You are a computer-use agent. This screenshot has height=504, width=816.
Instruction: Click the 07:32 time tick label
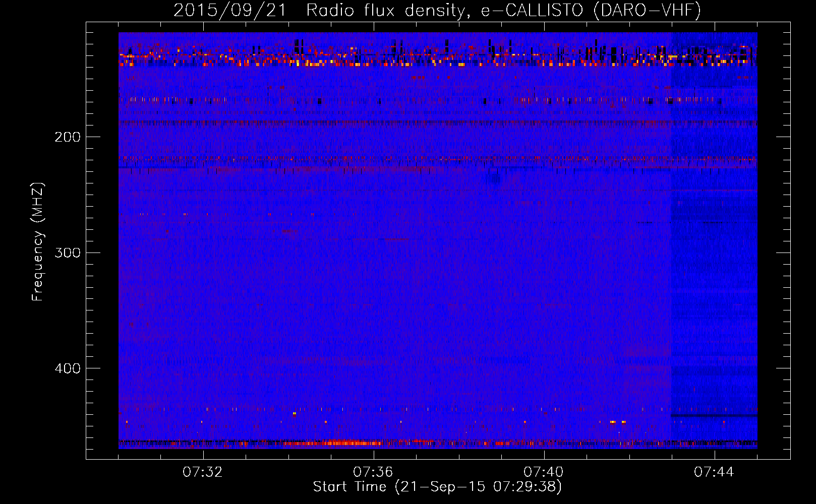(203, 472)
